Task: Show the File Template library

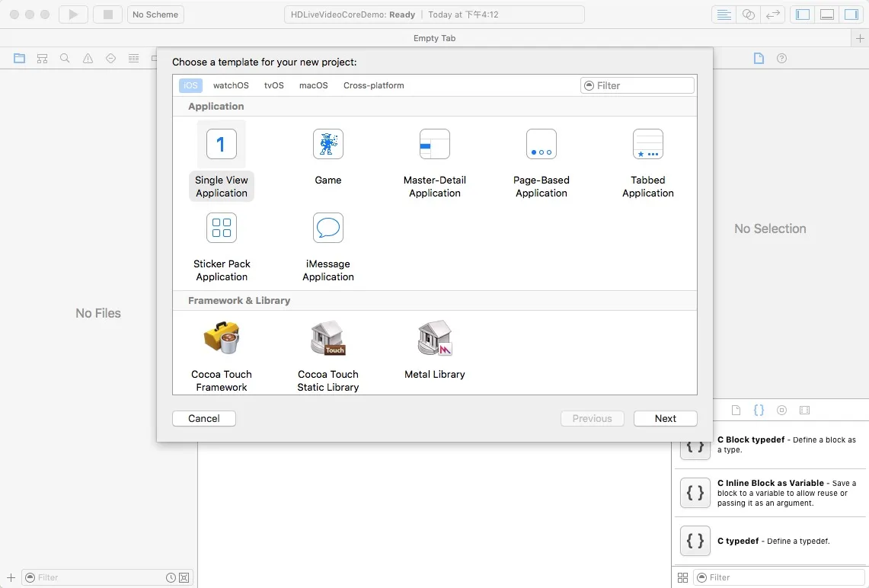Action: (x=736, y=410)
